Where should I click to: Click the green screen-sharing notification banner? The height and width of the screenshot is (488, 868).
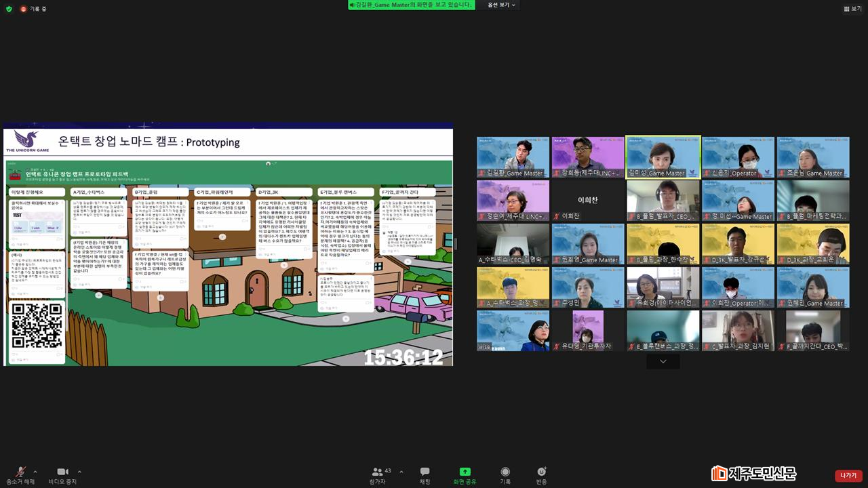(411, 5)
